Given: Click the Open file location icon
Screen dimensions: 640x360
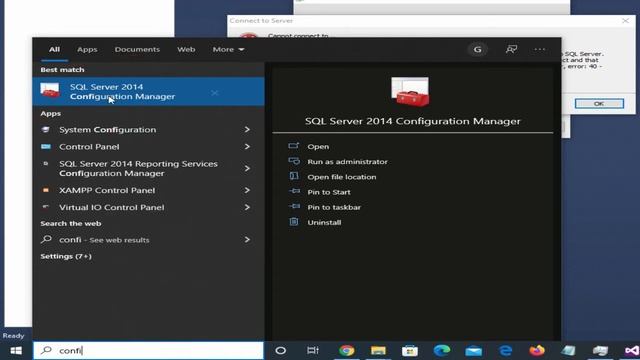Looking at the screenshot, I should pyautogui.click(x=293, y=176).
